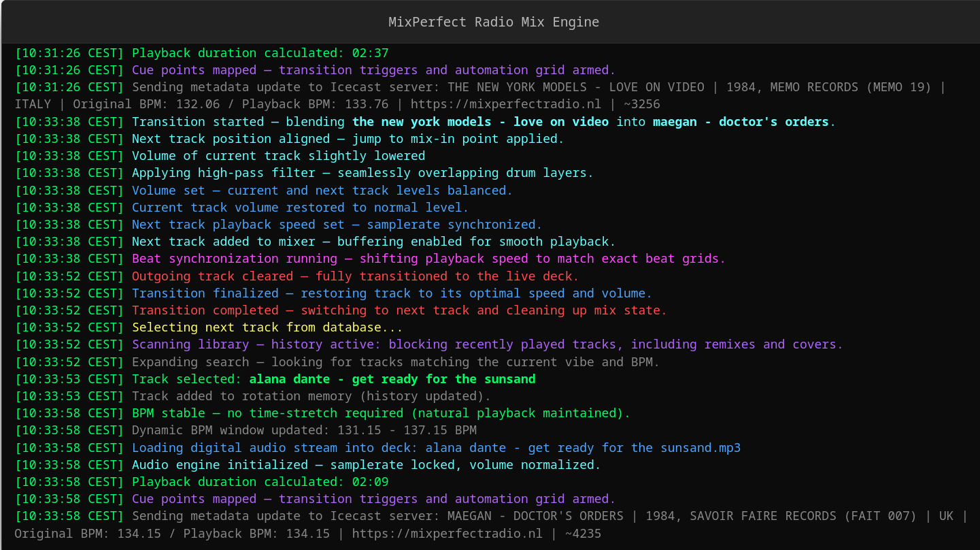Select 'Original BPM: 134.15' value

[x=88, y=533]
